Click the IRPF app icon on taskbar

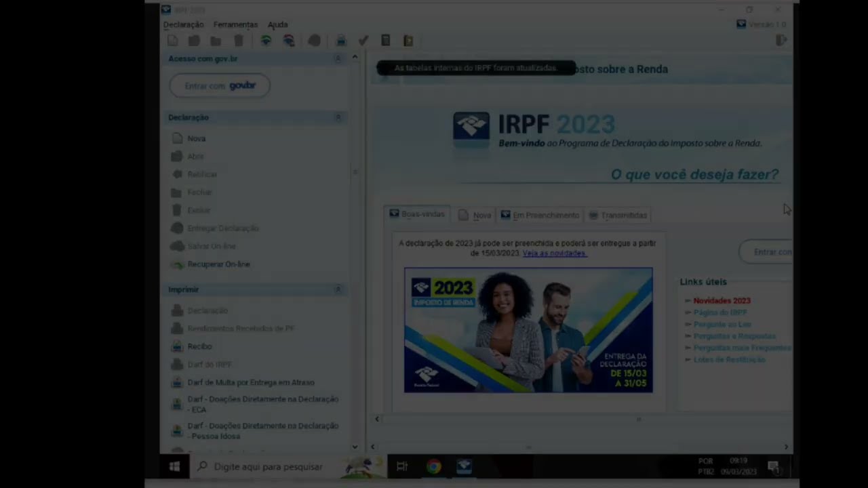(x=464, y=466)
